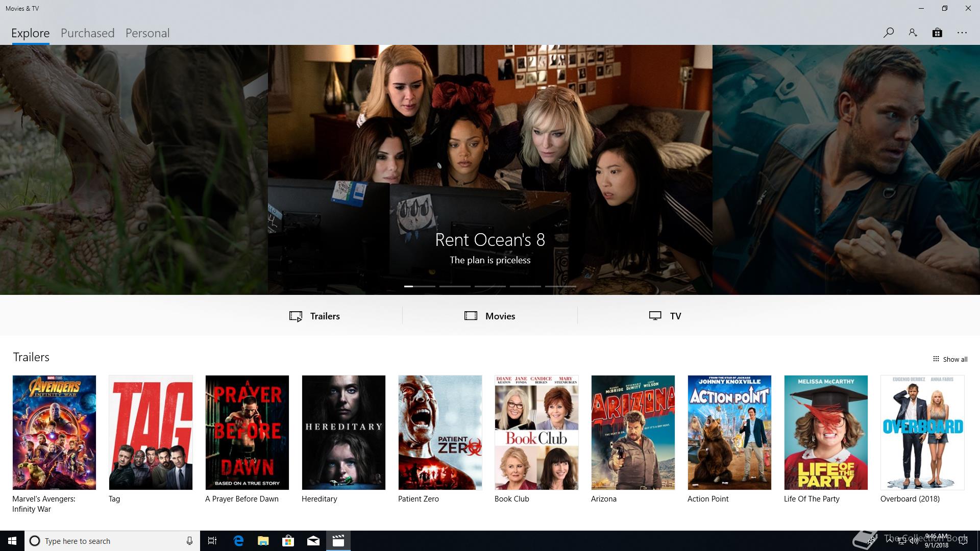Open Avengers Infinity War poster
Viewport: 980px width, 551px height.
click(x=54, y=433)
